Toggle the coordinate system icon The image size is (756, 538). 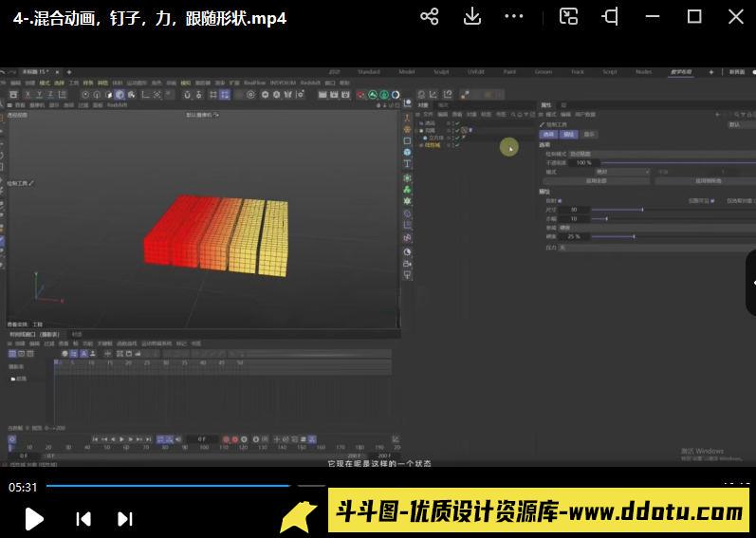point(62,95)
